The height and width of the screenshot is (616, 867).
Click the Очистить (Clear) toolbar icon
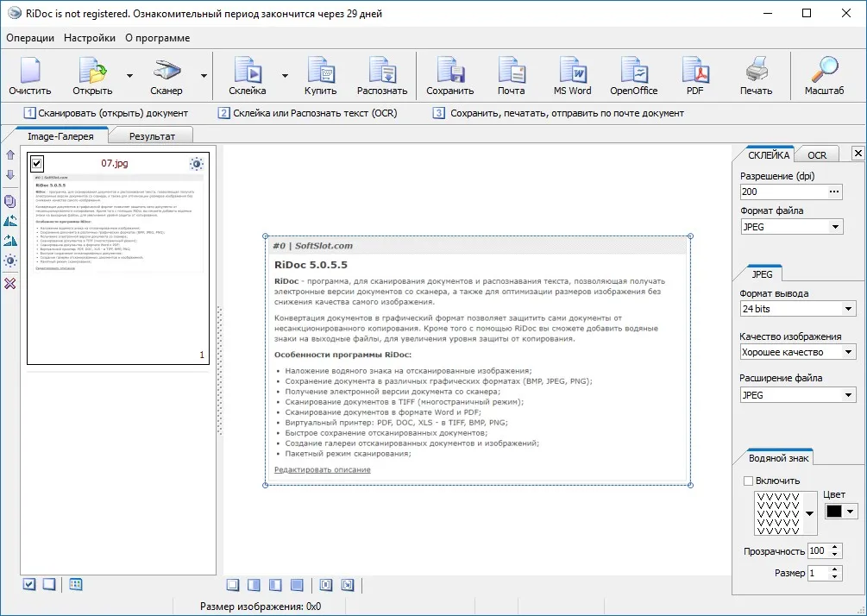(30, 76)
